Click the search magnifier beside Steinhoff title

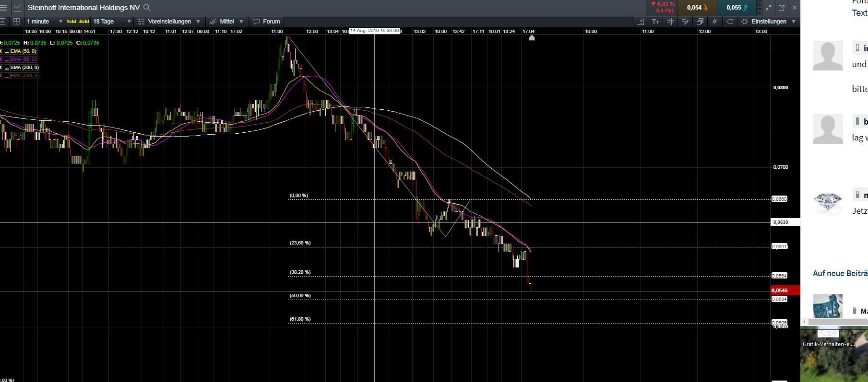pyautogui.click(x=147, y=8)
